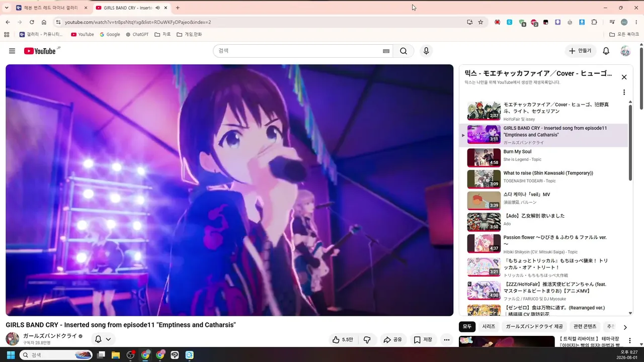Viewport: 644px width, 362px height.
Task: Click the video player area
Action: pyautogui.click(x=229, y=190)
